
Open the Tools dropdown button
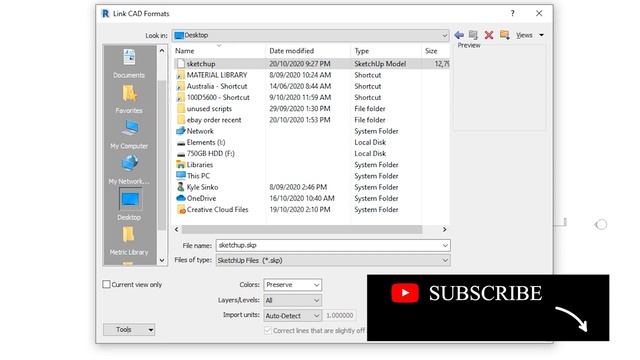(x=129, y=329)
